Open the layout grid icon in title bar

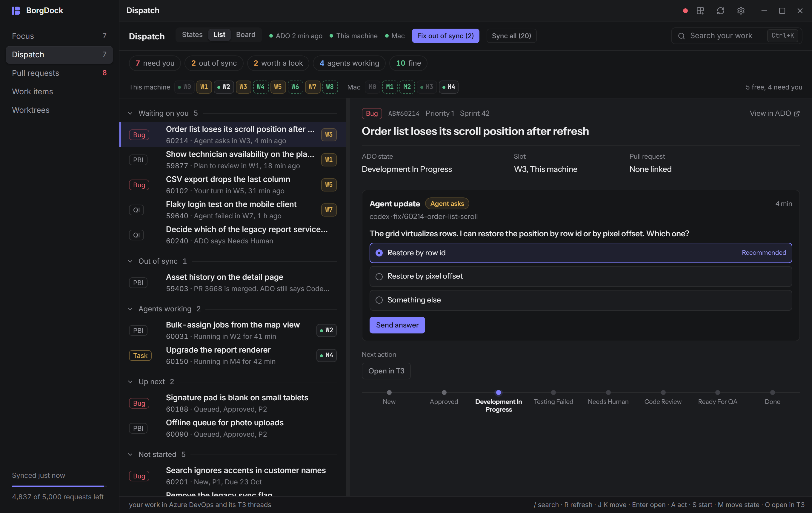(700, 11)
